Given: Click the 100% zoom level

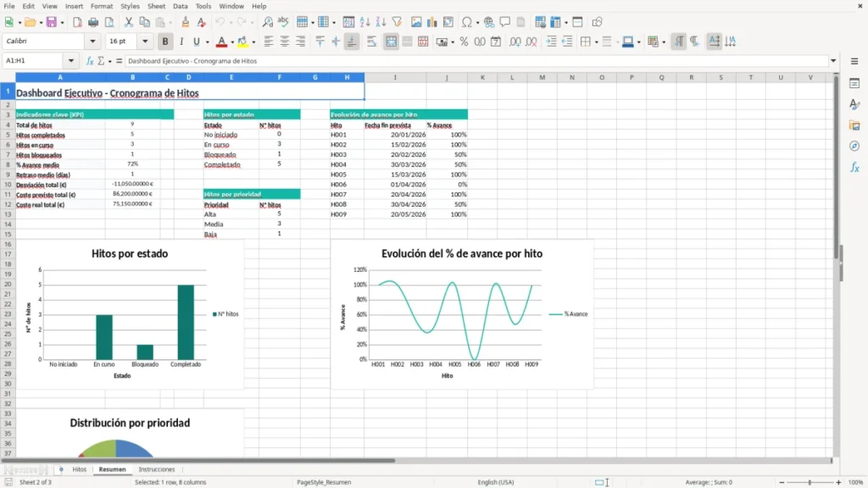Looking at the screenshot, I should (x=856, y=482).
